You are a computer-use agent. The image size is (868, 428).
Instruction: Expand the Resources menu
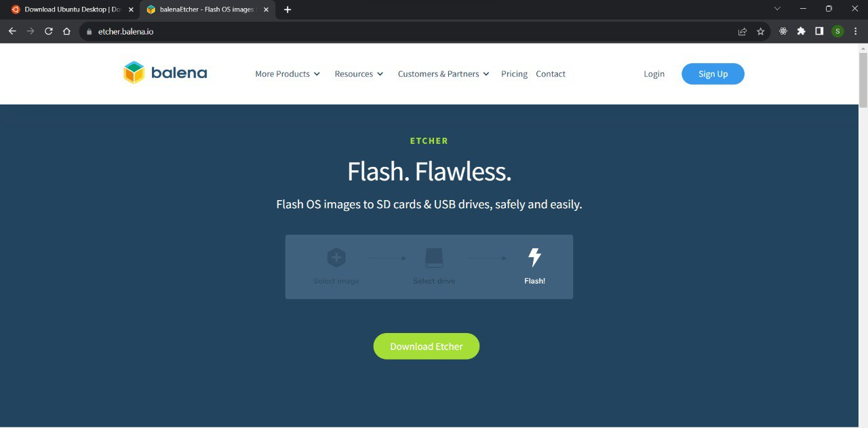point(359,74)
